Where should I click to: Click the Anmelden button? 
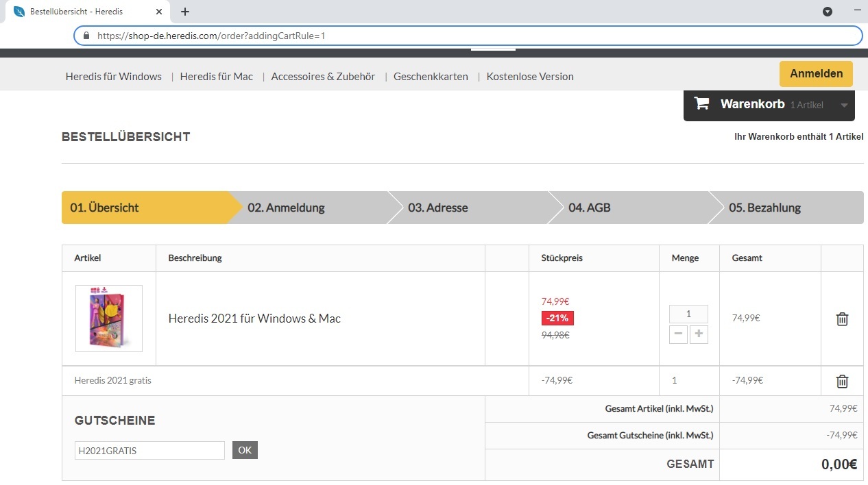point(816,74)
